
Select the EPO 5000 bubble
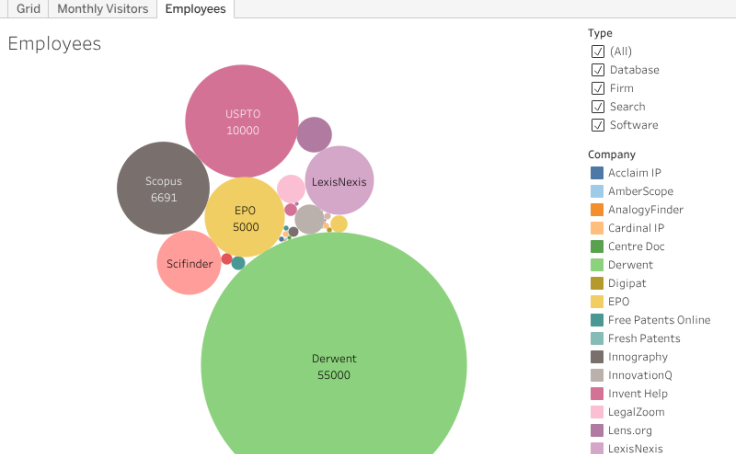coord(245,217)
